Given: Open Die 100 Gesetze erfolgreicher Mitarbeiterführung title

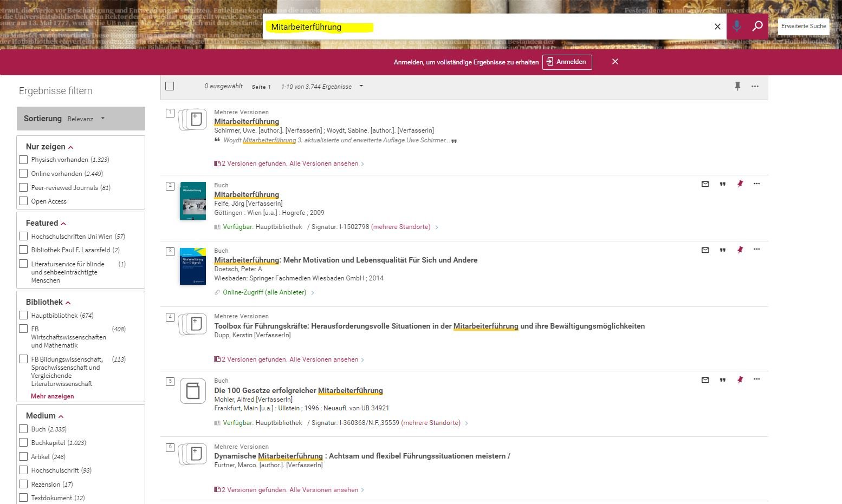Looking at the screenshot, I should (x=299, y=390).
